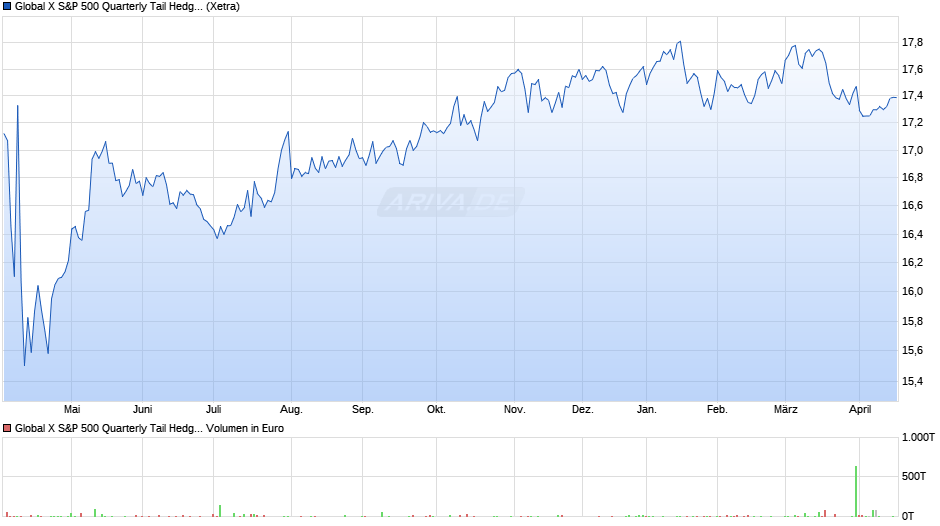Click the 17,6 price axis value
Screen dimensions: 940x526
point(912,70)
